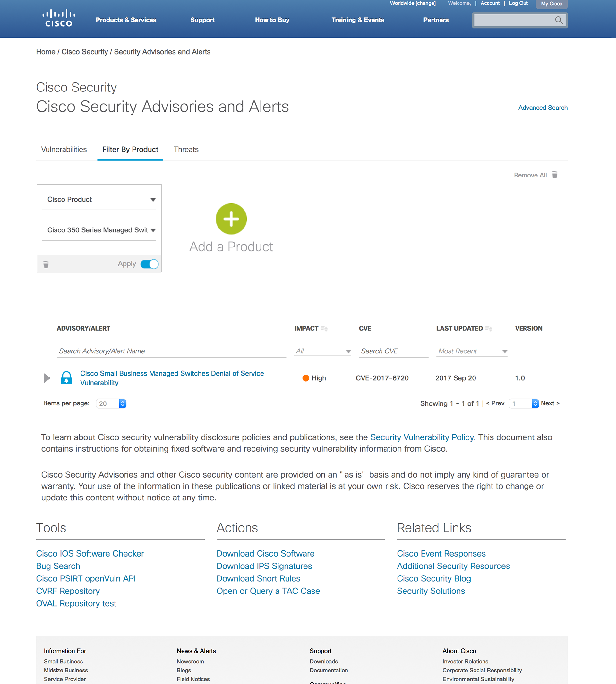Go to the Prev page
The height and width of the screenshot is (684, 616).
tap(495, 403)
